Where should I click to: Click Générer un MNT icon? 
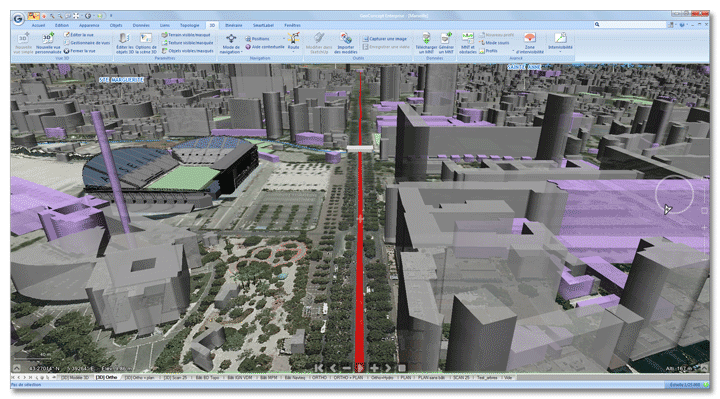coord(446,38)
